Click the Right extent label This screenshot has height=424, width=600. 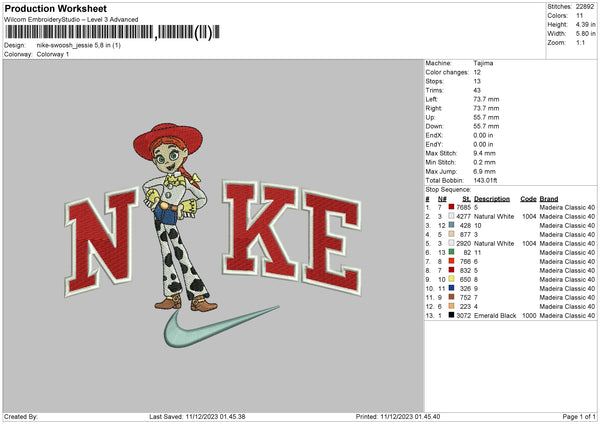(x=434, y=108)
